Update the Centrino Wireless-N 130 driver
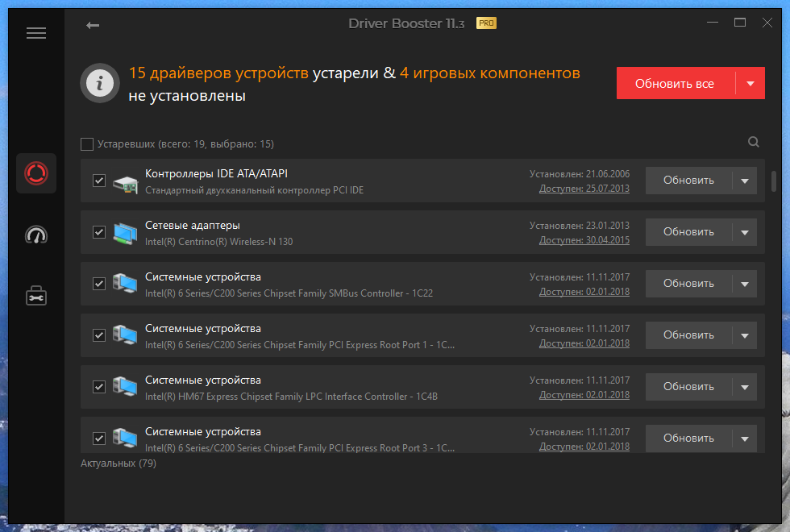The image size is (790, 532). [x=688, y=232]
